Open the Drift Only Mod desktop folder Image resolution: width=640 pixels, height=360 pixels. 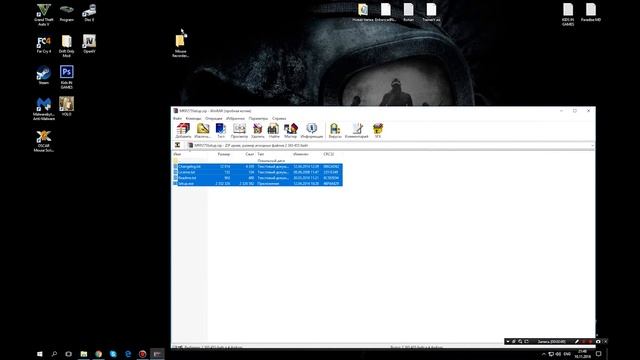[x=67, y=46]
